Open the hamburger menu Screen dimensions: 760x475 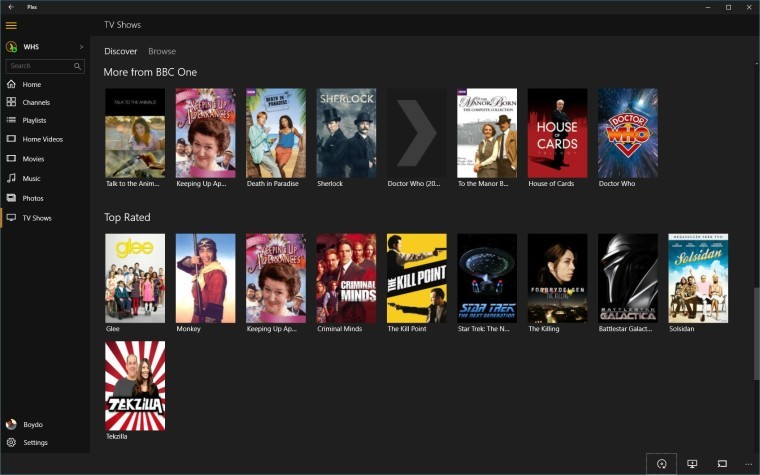point(11,25)
